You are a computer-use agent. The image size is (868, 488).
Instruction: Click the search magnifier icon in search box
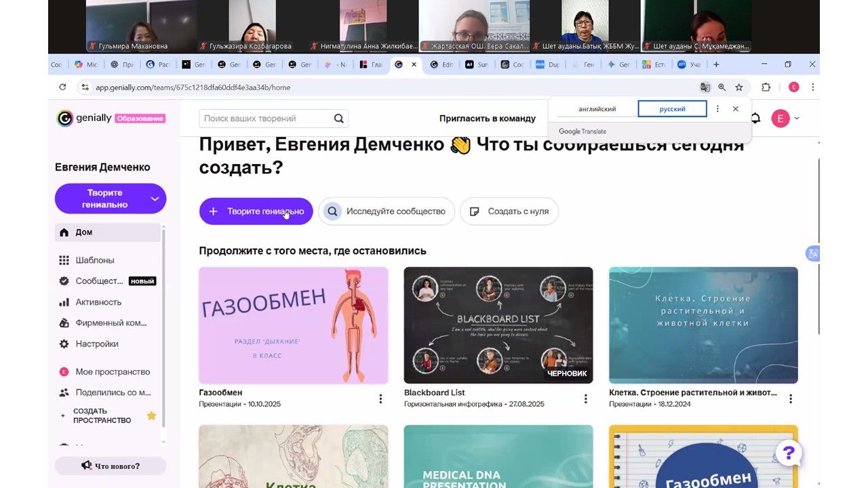pyautogui.click(x=339, y=119)
